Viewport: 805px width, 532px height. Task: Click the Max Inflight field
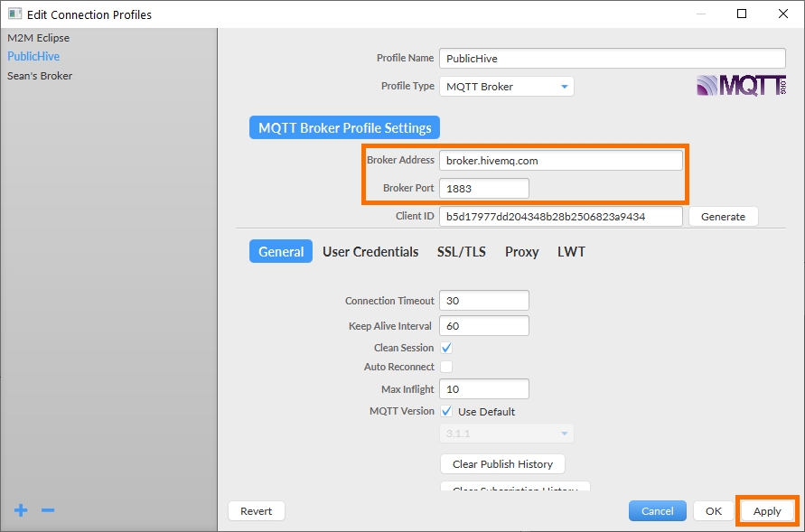tap(484, 389)
